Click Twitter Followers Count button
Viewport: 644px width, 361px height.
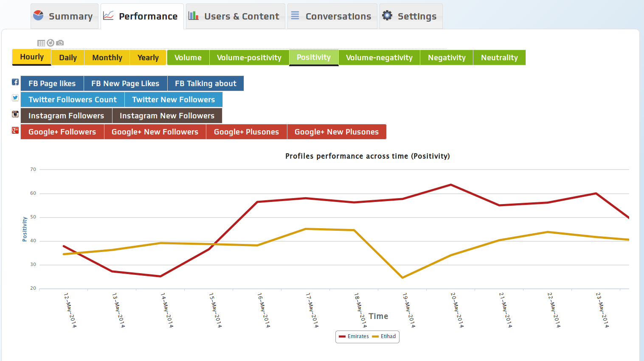coord(73,100)
